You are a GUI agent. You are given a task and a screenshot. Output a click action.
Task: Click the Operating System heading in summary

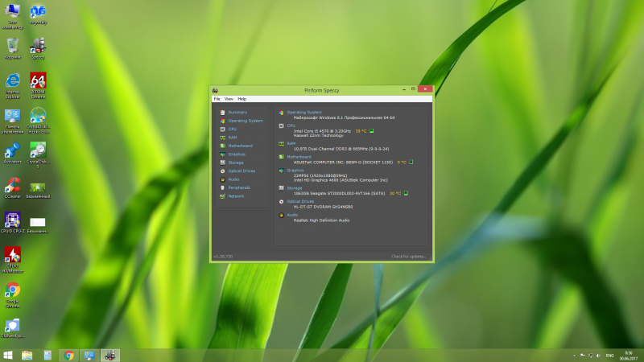coord(304,112)
